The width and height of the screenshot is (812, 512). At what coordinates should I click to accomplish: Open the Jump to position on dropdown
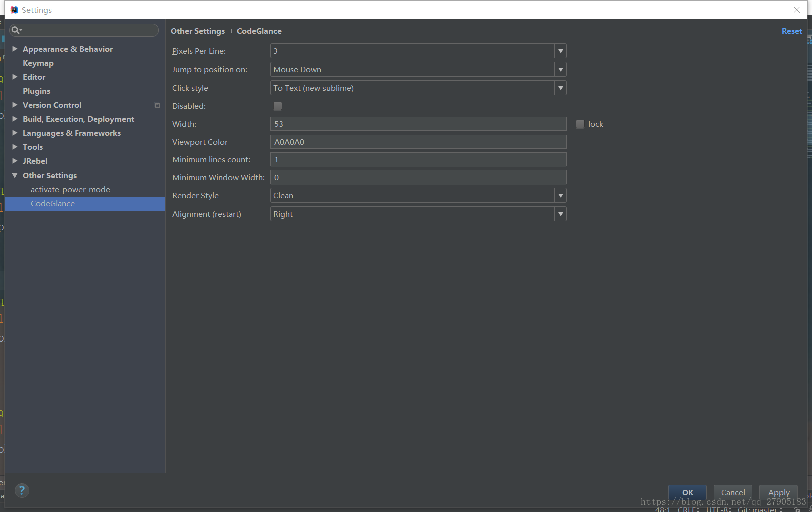click(561, 69)
